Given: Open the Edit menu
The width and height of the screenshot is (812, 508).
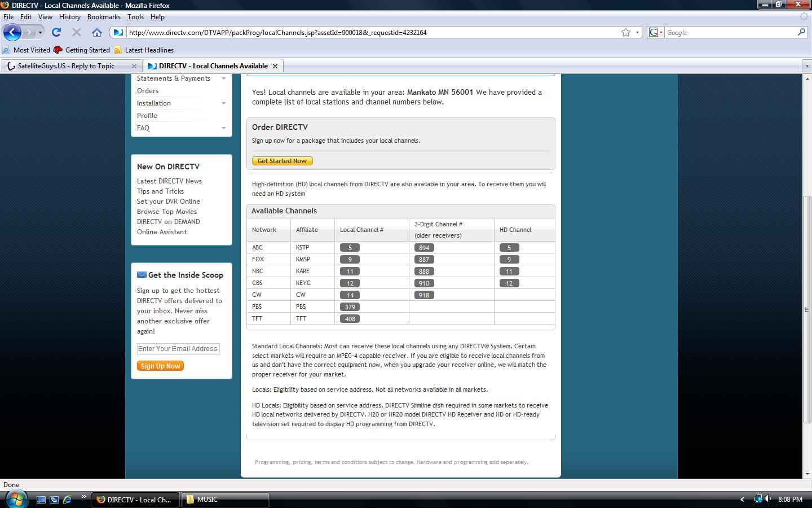Looking at the screenshot, I should [x=26, y=17].
